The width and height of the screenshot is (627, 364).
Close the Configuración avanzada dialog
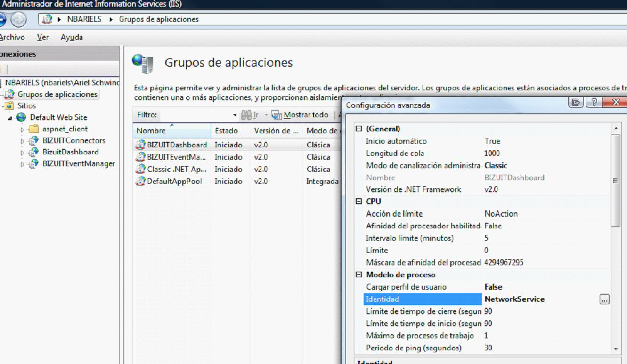point(616,102)
